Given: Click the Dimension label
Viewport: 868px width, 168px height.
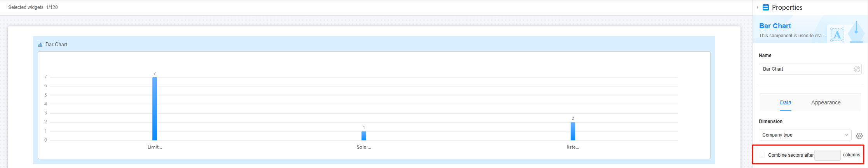Looking at the screenshot, I should (x=770, y=121).
